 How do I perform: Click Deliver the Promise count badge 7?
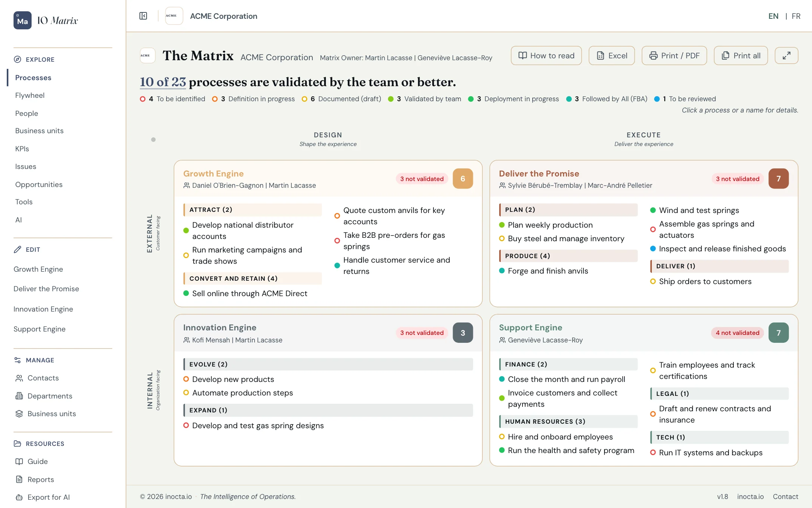779,179
